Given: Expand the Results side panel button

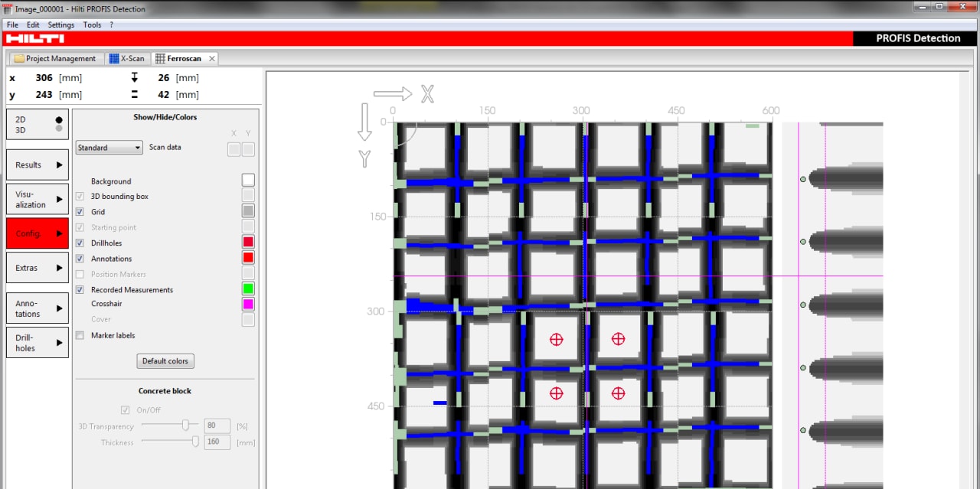Looking at the screenshot, I should tap(37, 165).
